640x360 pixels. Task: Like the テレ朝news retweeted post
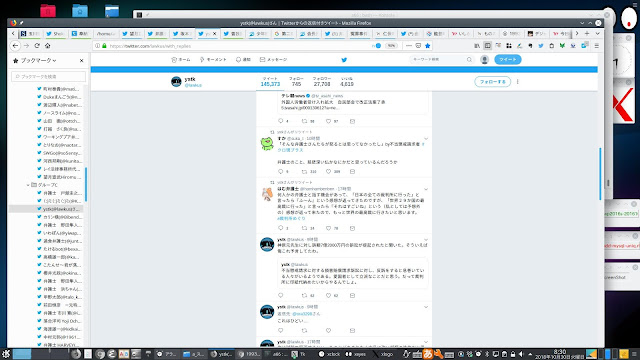[x=328, y=121]
